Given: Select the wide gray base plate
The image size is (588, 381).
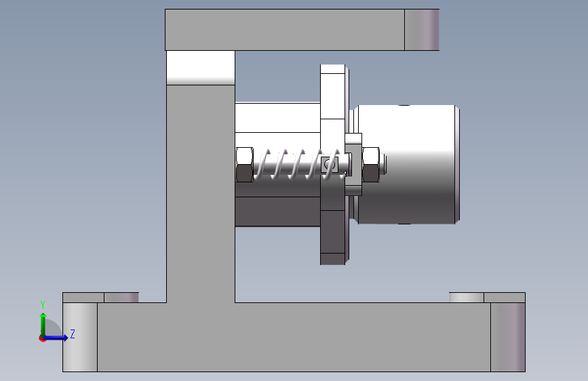Looking at the screenshot, I should click(294, 337).
